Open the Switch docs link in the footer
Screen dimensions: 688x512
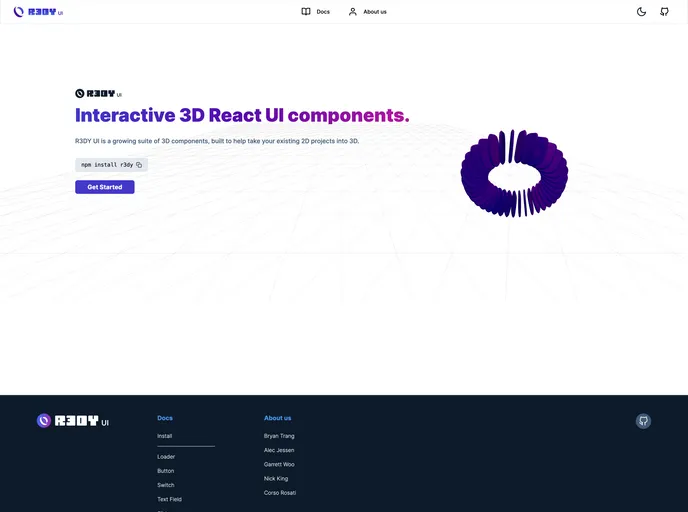165,485
